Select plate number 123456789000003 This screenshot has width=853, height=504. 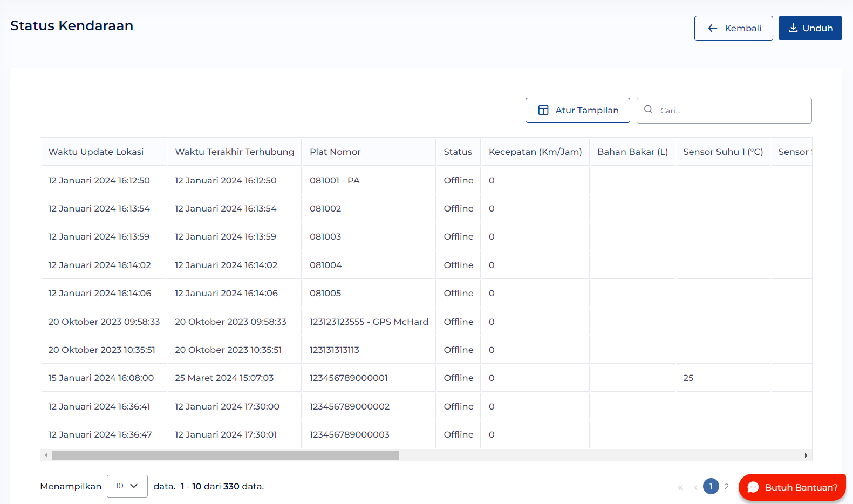[350, 434]
